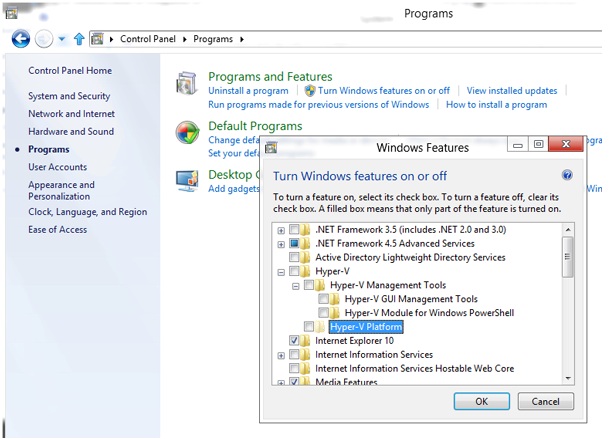This screenshot has width=616, height=439.
Task: Click the Programs and Features icon
Action: [187, 83]
